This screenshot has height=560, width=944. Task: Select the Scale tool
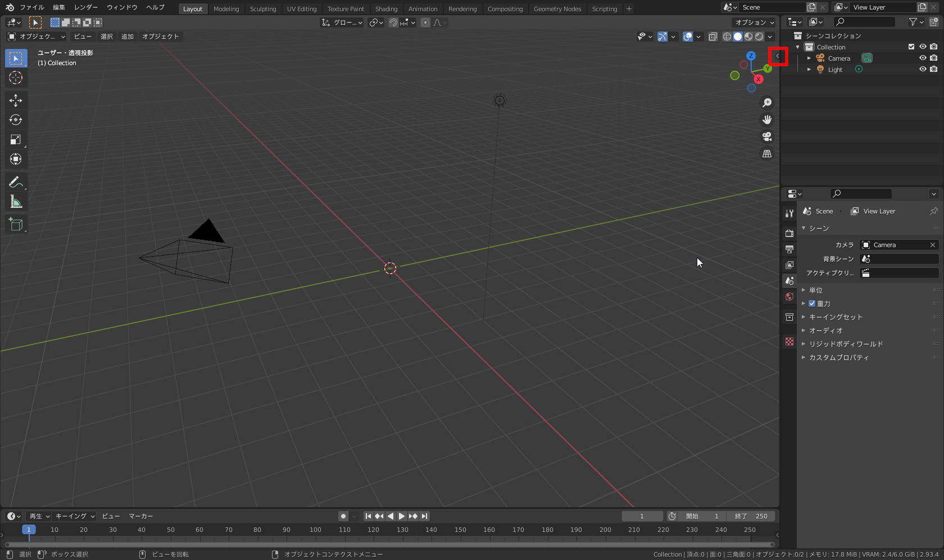coord(16,140)
